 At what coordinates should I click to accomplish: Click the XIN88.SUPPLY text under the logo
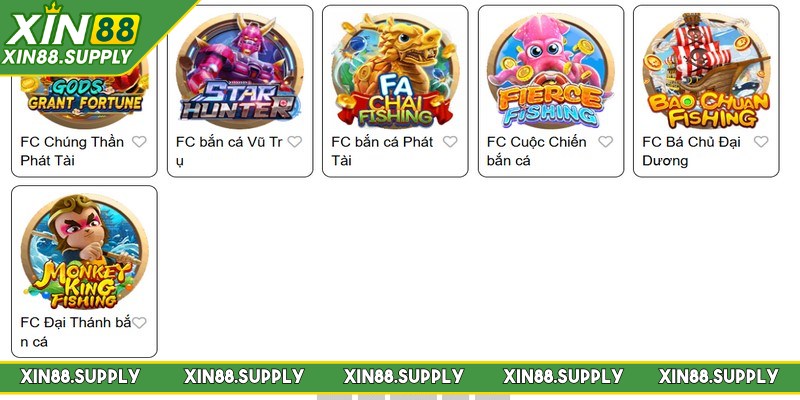[67, 57]
